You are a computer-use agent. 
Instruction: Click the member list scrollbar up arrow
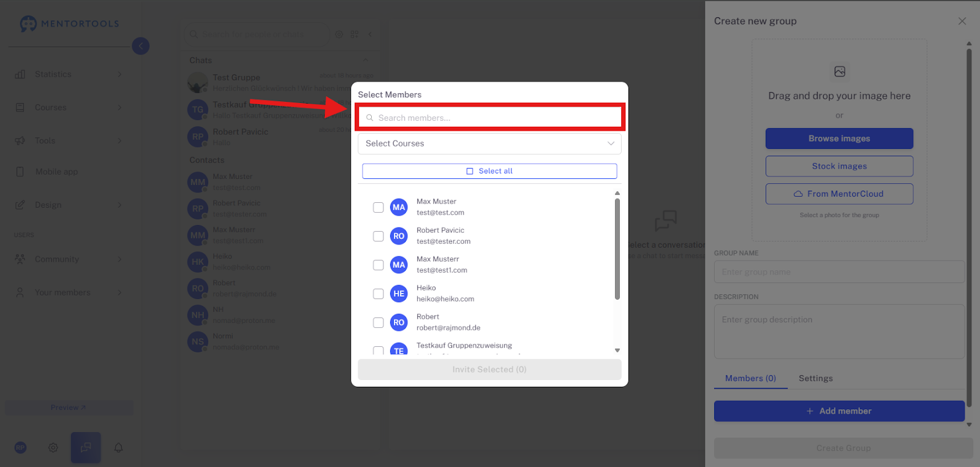617,193
